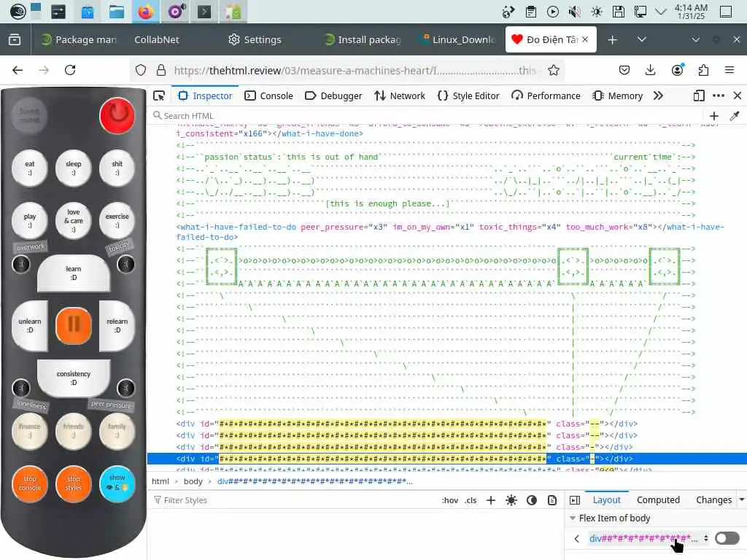Viewport: 747px width, 560px height.
Task: Save page to Pocket icon
Action: coord(624,71)
